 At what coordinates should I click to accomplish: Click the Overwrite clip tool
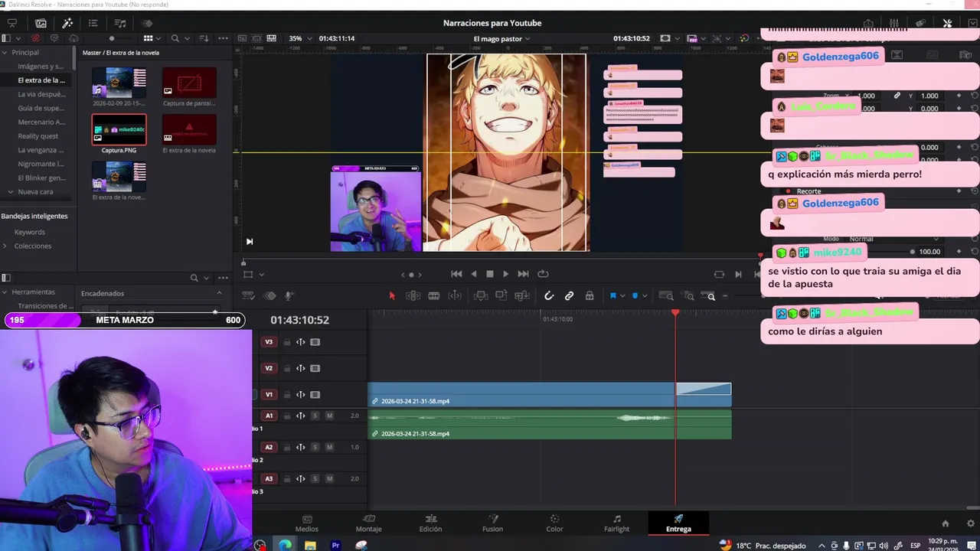point(501,296)
